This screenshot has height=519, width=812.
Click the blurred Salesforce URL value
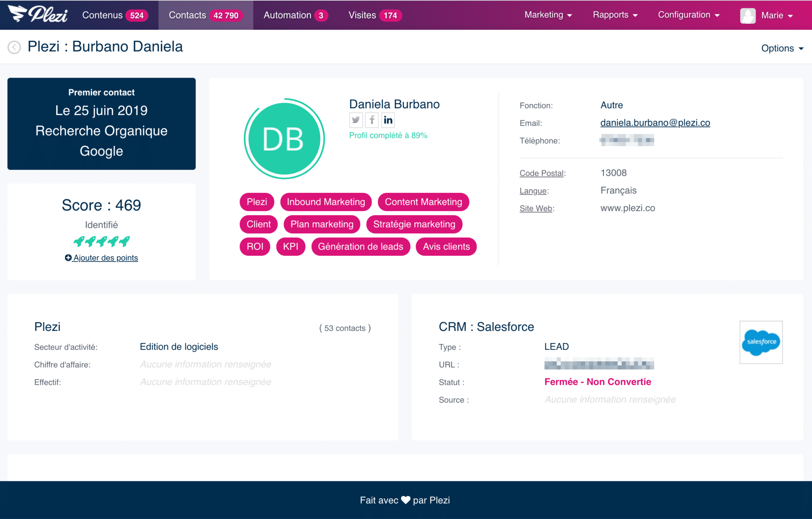pyautogui.click(x=599, y=363)
